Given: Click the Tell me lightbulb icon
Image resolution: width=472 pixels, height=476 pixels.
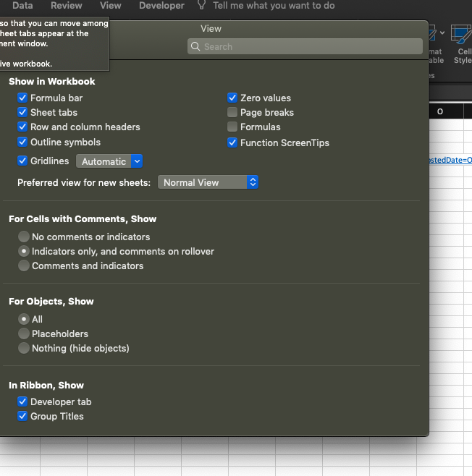Looking at the screenshot, I should click(202, 5).
